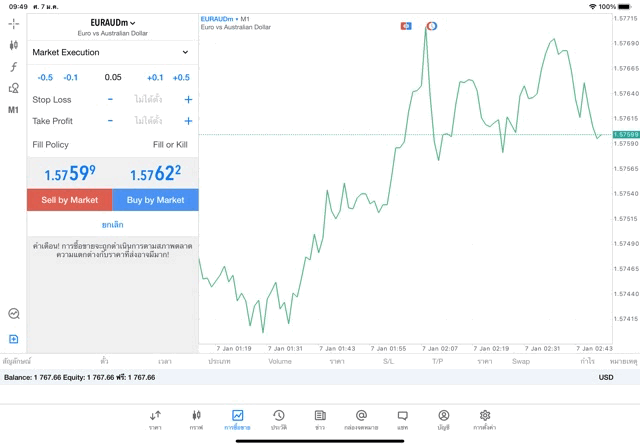Click the Australian flag news marker
The image size is (640, 447).
click(406, 26)
